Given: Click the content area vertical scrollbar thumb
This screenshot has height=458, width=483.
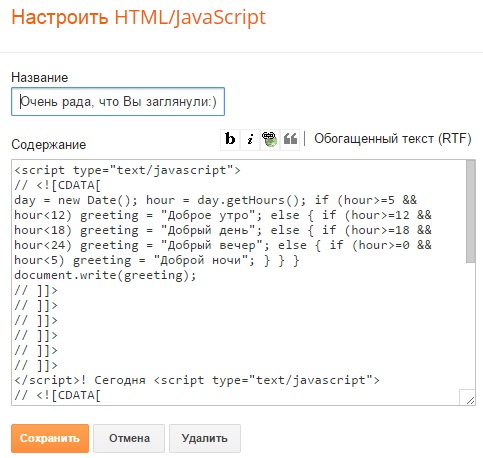Looking at the screenshot, I should point(470,211).
